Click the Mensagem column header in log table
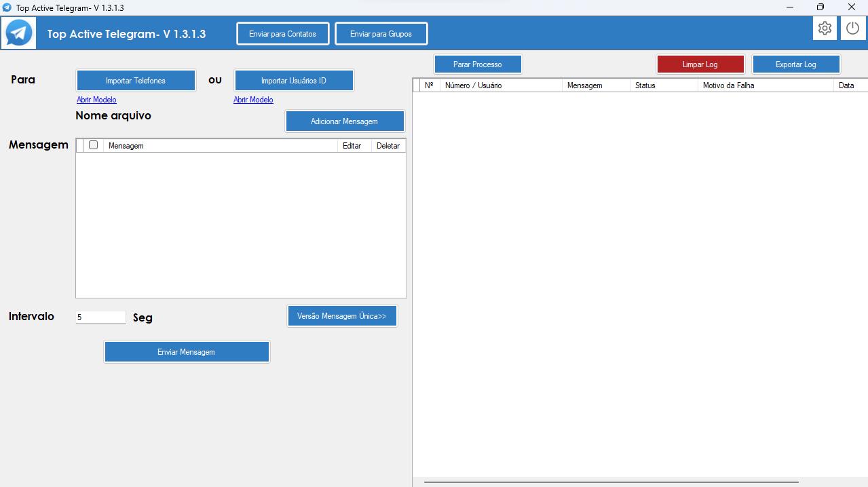The width and height of the screenshot is (868, 487). click(596, 85)
